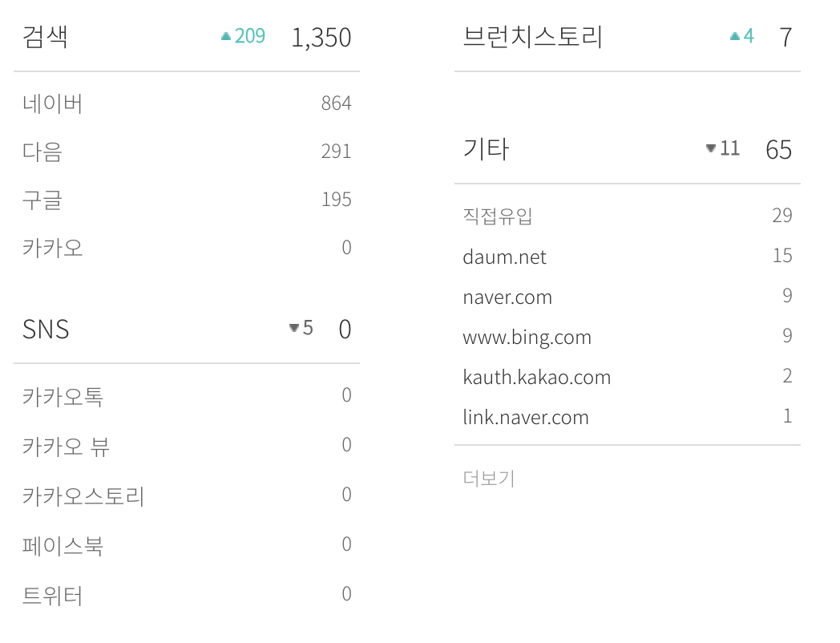Viewport: 840px width, 643px height.
Task: Select the 트위터 row
Action: (187, 595)
